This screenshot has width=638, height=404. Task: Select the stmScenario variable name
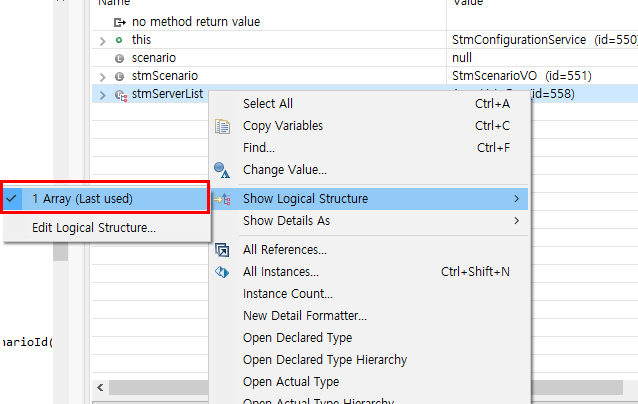tap(165, 76)
